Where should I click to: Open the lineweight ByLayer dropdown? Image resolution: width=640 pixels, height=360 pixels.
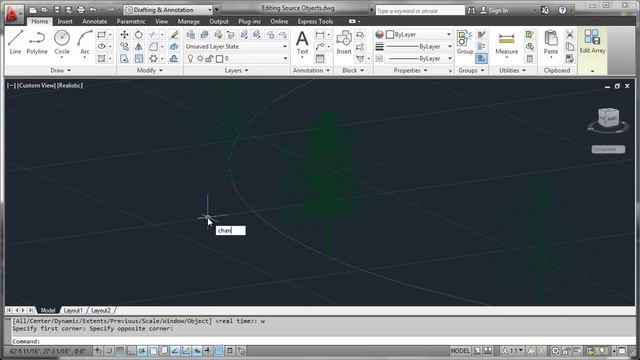tap(418, 47)
